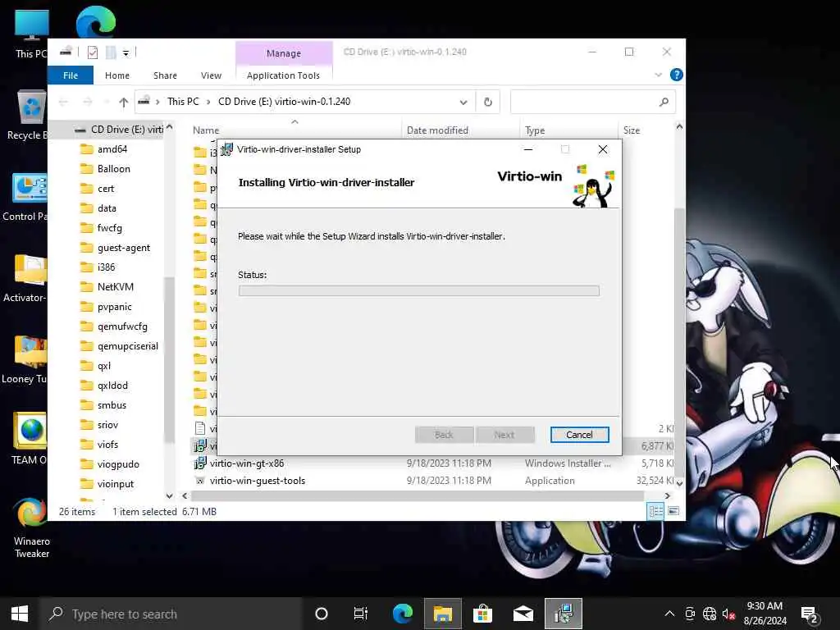The image size is (840, 630).
Task: Open the Quick Access toolbar dropdown
Action: [x=126, y=52]
